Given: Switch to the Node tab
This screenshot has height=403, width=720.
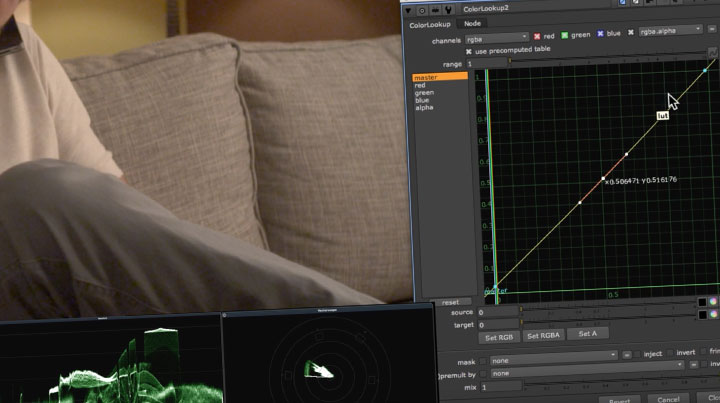Looking at the screenshot, I should (472, 23).
